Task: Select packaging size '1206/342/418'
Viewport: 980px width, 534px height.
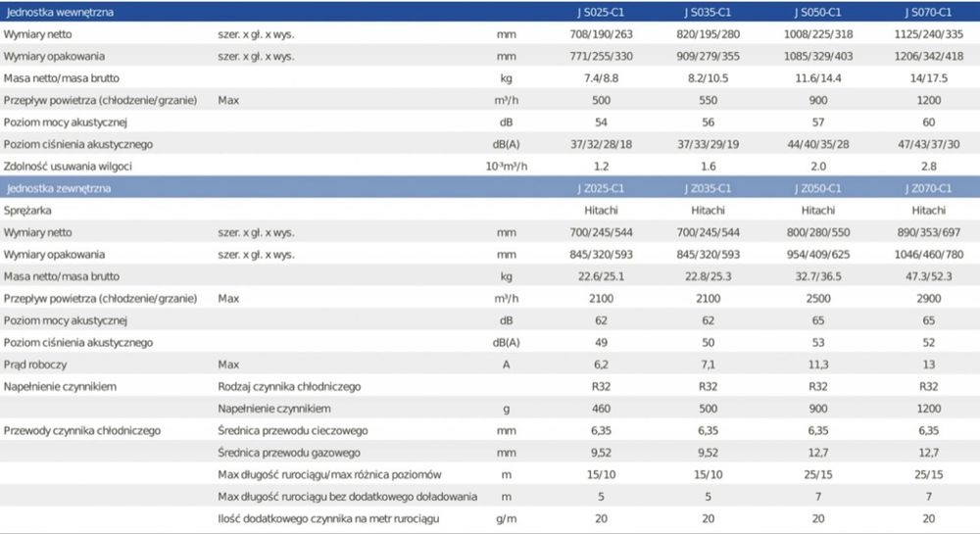Action: [x=928, y=56]
